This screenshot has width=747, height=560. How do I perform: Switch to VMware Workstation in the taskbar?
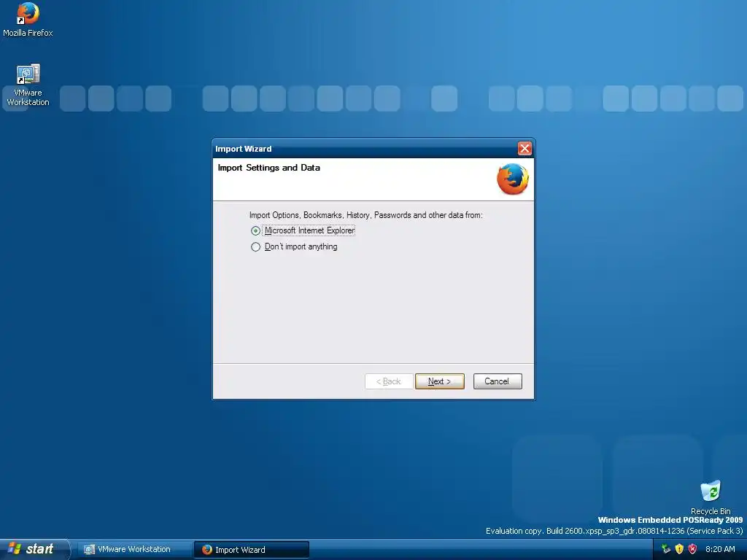pyautogui.click(x=134, y=550)
